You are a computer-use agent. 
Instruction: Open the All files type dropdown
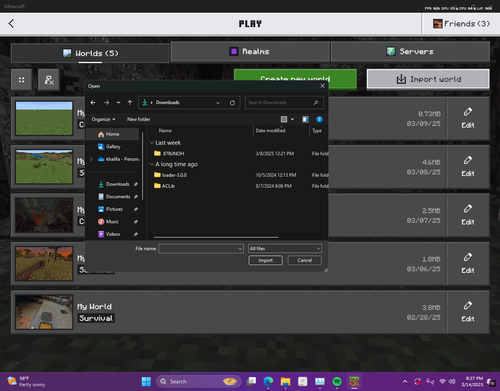(x=285, y=249)
